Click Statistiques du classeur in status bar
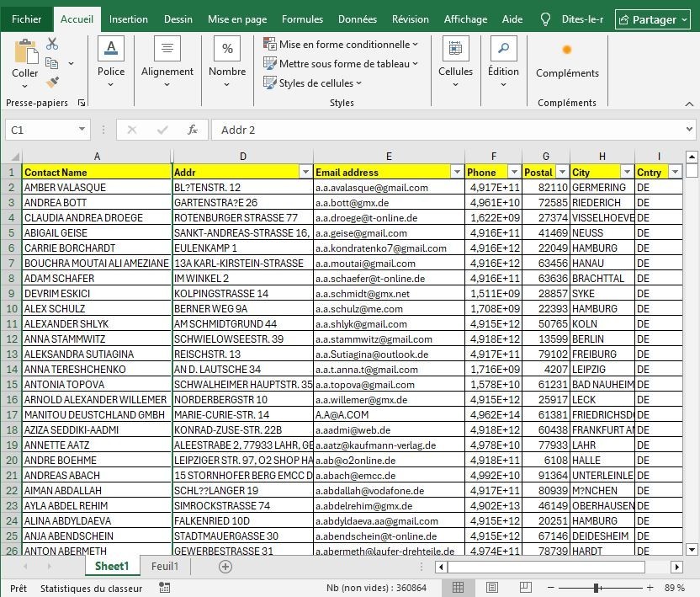 click(x=91, y=588)
